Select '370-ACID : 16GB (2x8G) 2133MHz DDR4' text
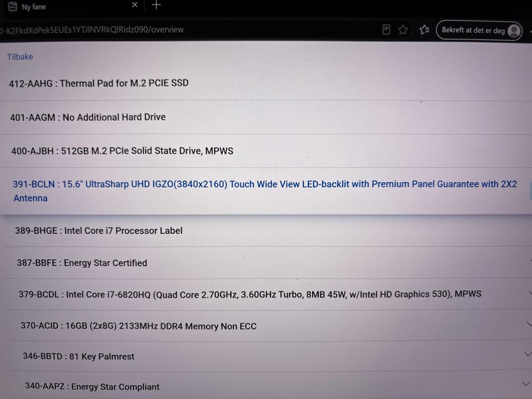This screenshot has height=399, width=532. point(139,326)
